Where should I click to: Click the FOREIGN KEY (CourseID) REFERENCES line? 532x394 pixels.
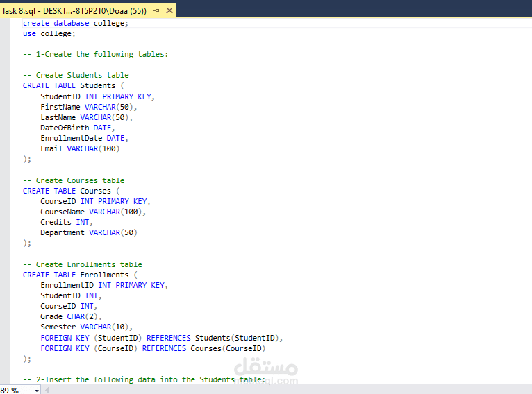point(153,349)
